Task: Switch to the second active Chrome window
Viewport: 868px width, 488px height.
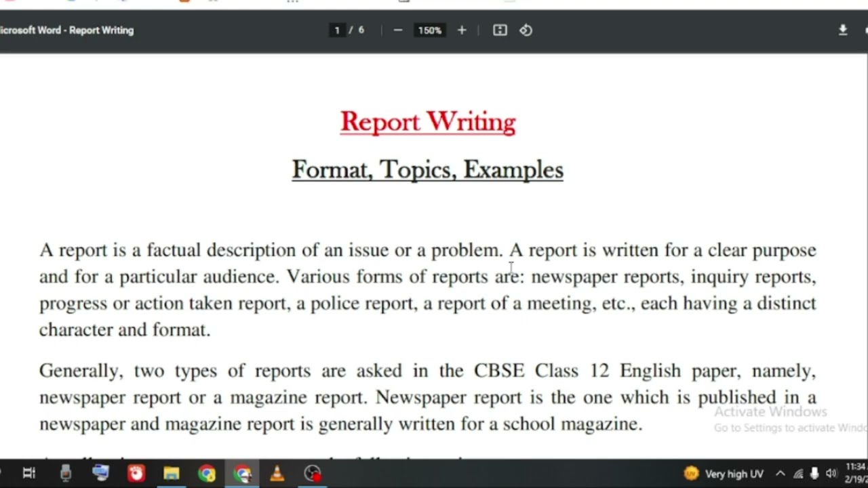Action: (x=242, y=474)
